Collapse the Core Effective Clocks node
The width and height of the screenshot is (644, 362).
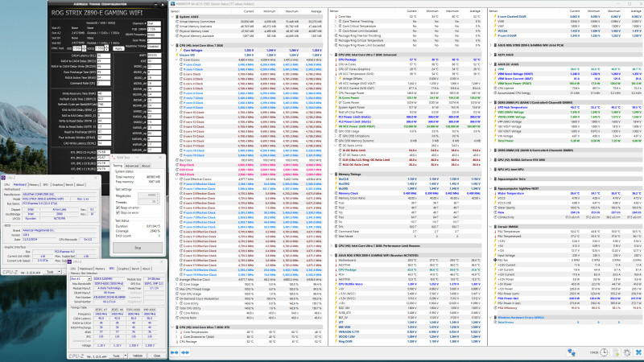coord(177,179)
